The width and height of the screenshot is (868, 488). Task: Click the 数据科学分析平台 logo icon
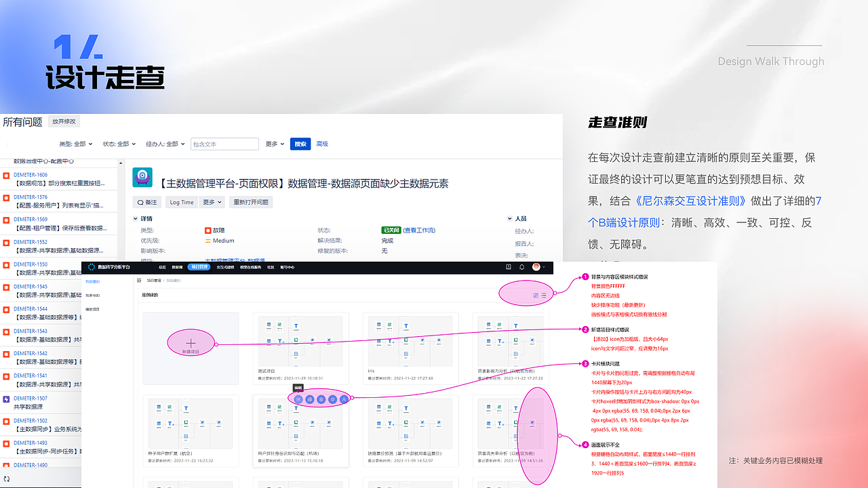[92, 266]
